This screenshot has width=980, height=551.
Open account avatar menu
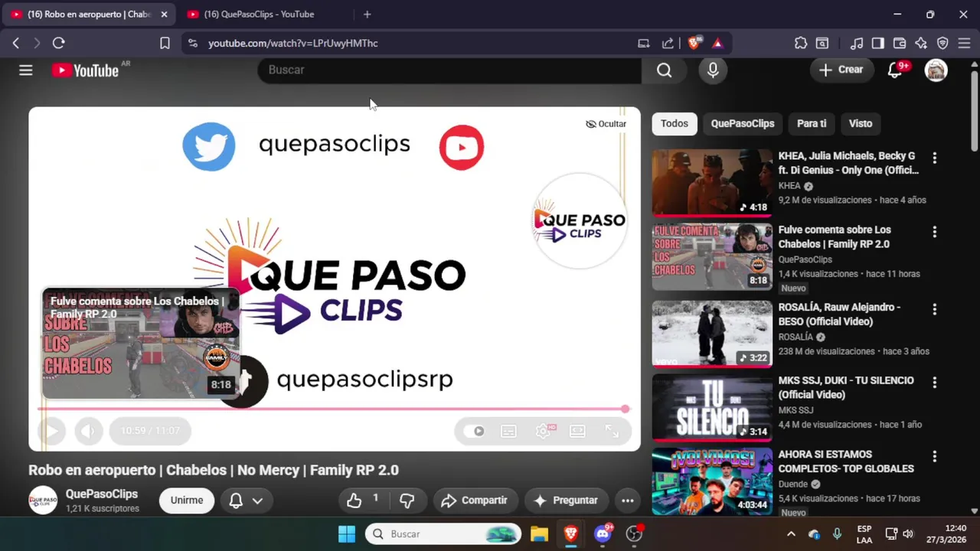pyautogui.click(x=936, y=70)
